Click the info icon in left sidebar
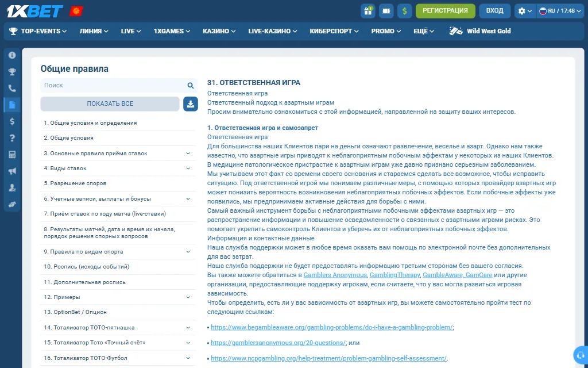588x368 pixels. 12,55
